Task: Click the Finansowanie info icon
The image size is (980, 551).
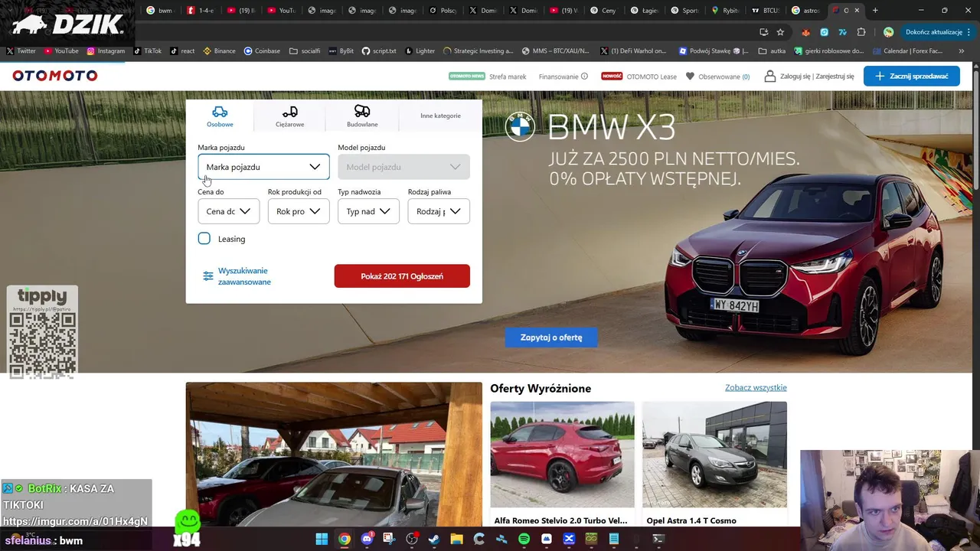Action: pos(584,77)
